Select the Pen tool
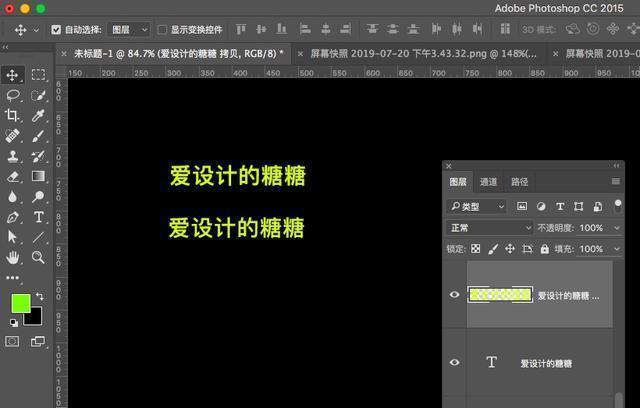 (12, 217)
